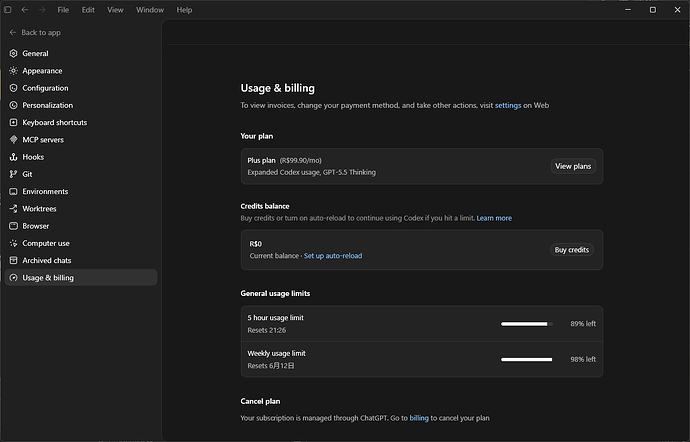Click the Weekly usage progress bar
This screenshot has width=690, height=442.
click(526, 359)
